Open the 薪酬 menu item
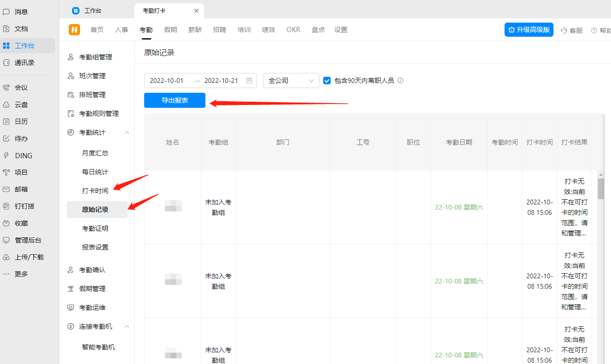This screenshot has height=364, width=611. pyautogui.click(x=195, y=30)
